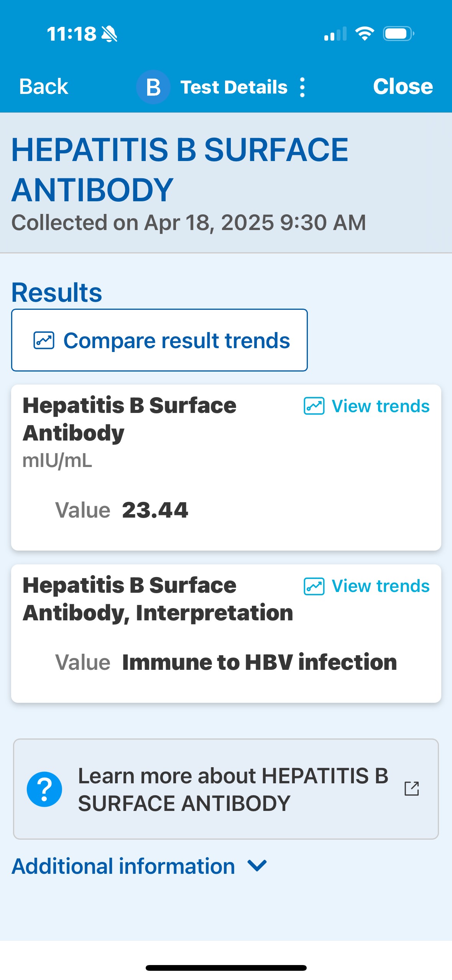Tap the Test Details header title
The width and height of the screenshot is (452, 980).
[234, 87]
